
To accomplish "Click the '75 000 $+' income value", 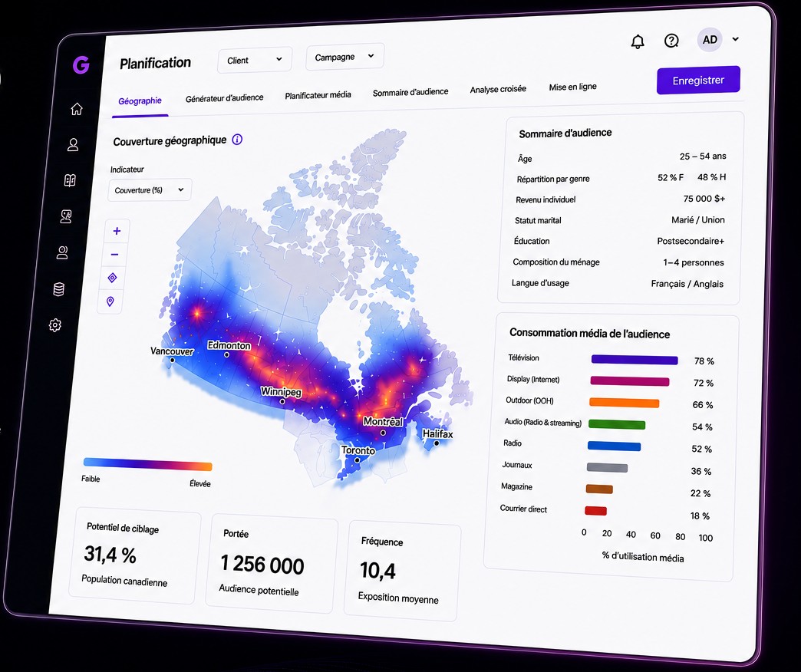I will [704, 199].
